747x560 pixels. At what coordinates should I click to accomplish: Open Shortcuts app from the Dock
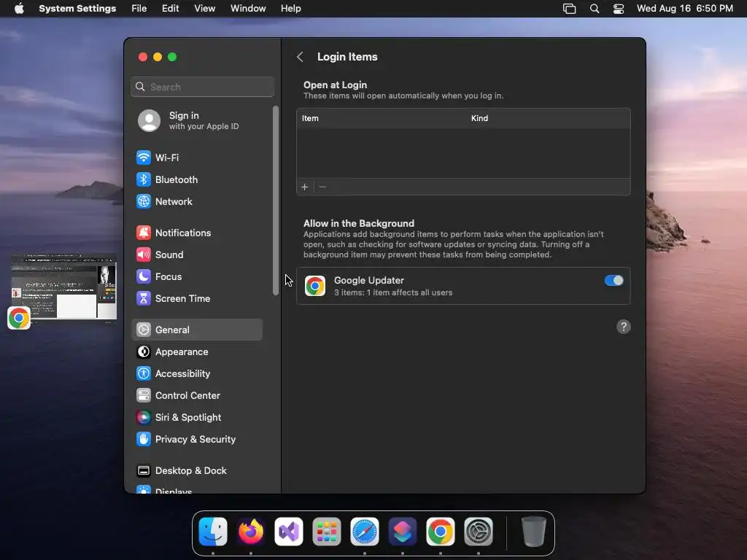[403, 532]
